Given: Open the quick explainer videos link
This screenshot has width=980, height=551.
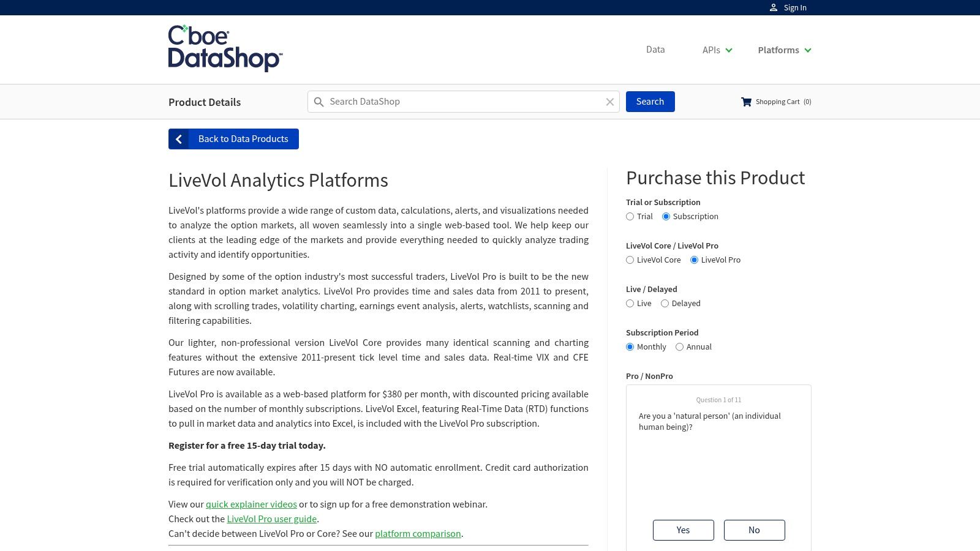Looking at the screenshot, I should coord(251,504).
